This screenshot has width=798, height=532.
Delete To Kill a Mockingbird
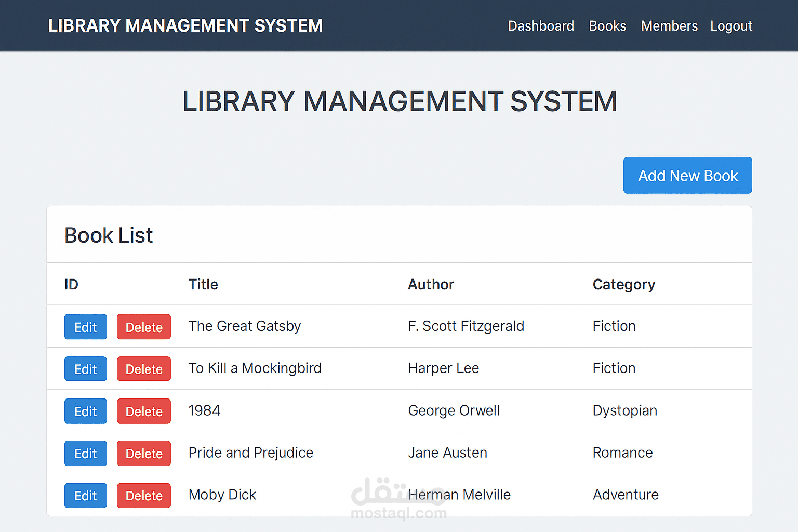coord(144,369)
